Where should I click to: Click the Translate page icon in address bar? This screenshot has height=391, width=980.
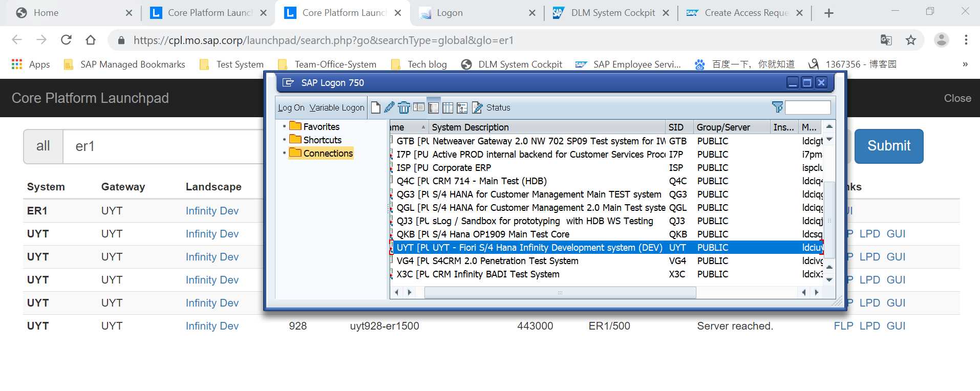pyautogui.click(x=886, y=40)
